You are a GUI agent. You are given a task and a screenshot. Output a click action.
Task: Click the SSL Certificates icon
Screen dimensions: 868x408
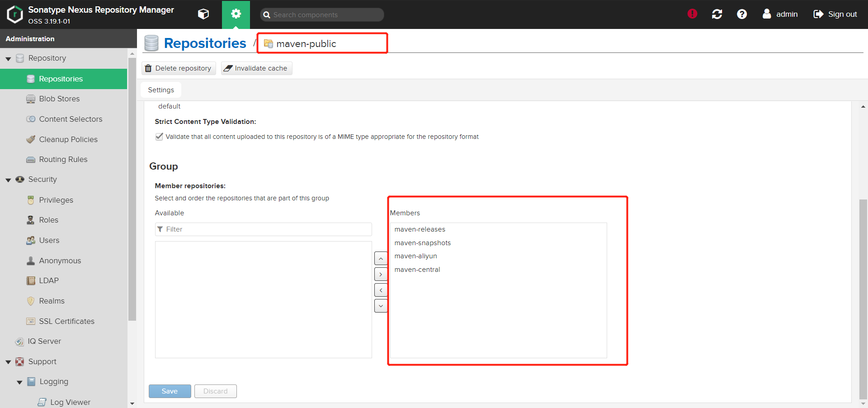pos(31,321)
